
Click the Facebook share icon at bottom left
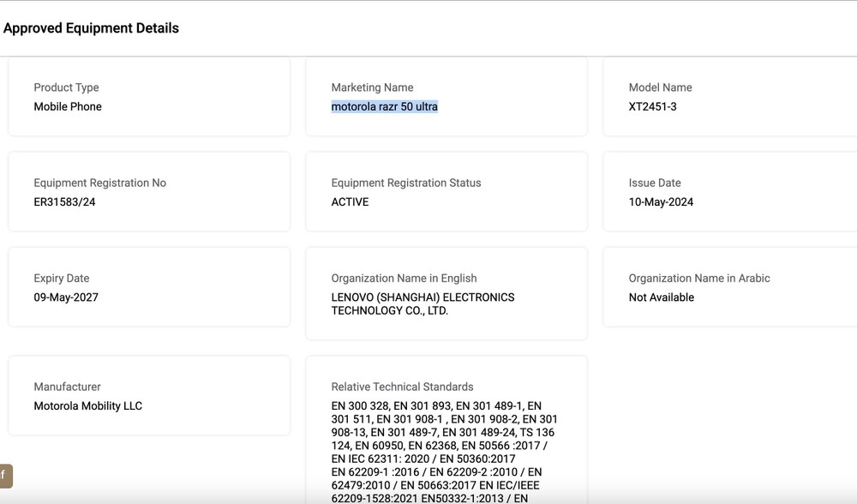tap(5, 476)
